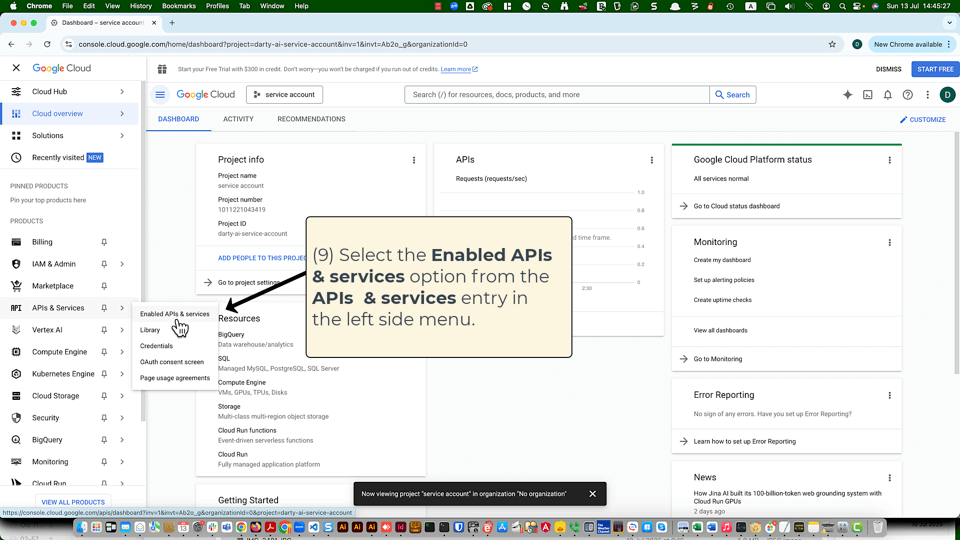Viewport: 960px width, 540px height.
Task: Expand Cloud Storage submenu chevron
Action: (x=122, y=397)
